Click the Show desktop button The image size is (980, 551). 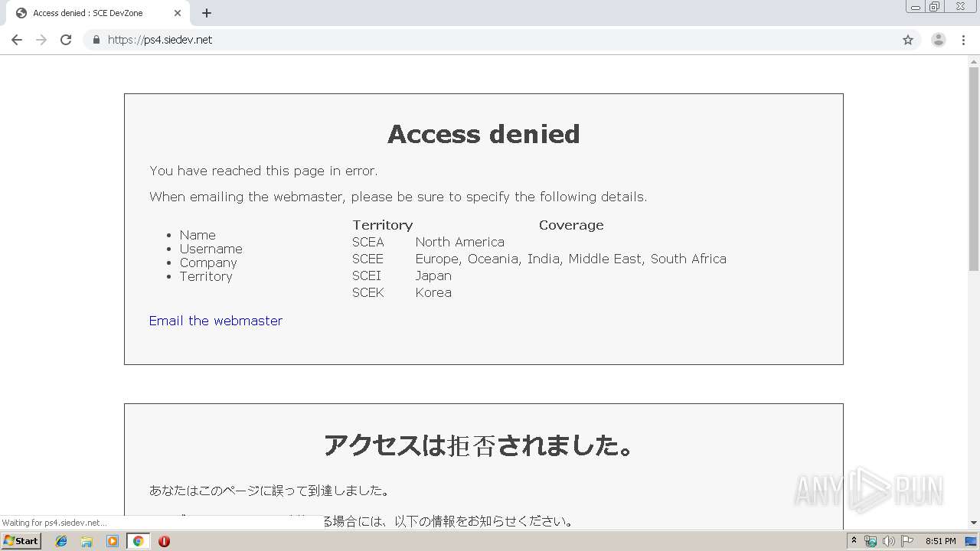[x=972, y=541]
